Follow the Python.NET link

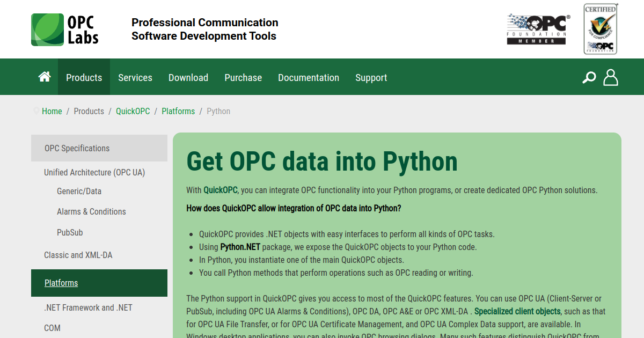pyautogui.click(x=240, y=247)
